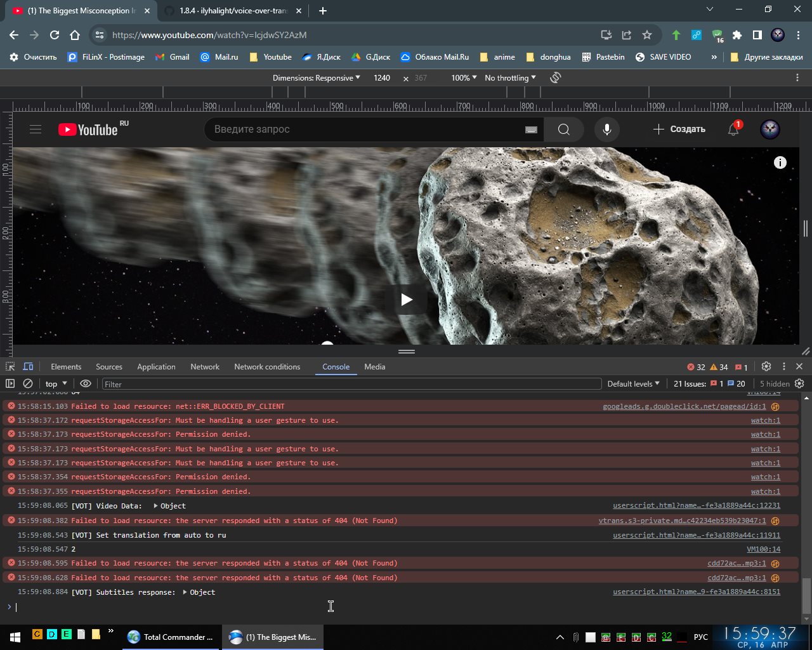This screenshot has width=812, height=650.
Task: Click the rotate device icon
Action: pyautogui.click(x=555, y=77)
